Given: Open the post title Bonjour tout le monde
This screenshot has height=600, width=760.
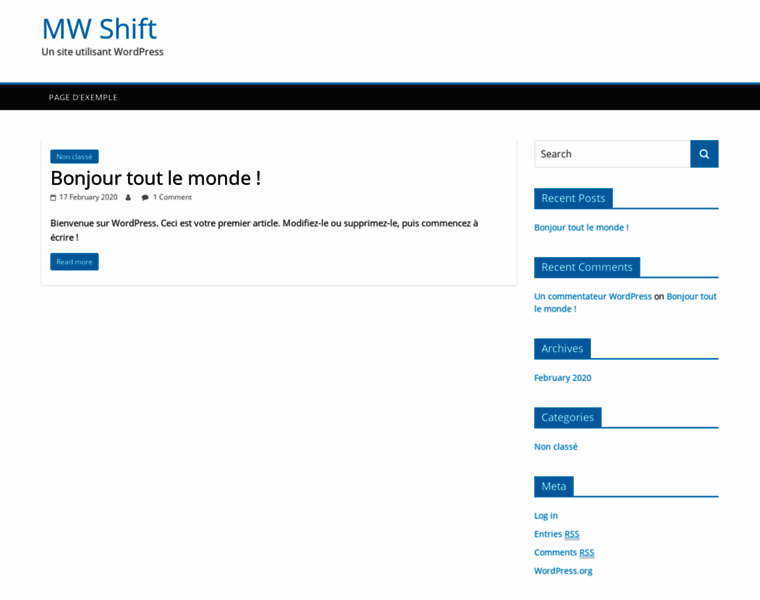Looking at the screenshot, I should pos(156,178).
